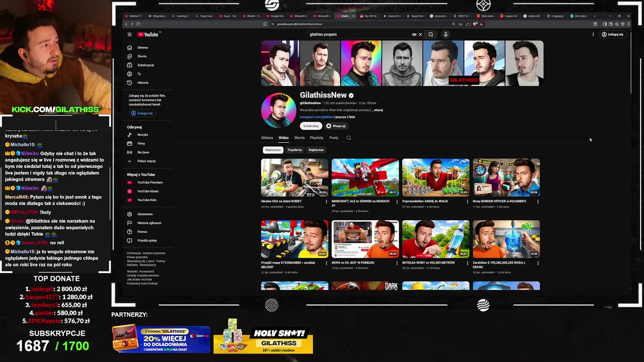
Task: Open three-dot menu for BUTELKA WODY video
Action: [467, 263]
